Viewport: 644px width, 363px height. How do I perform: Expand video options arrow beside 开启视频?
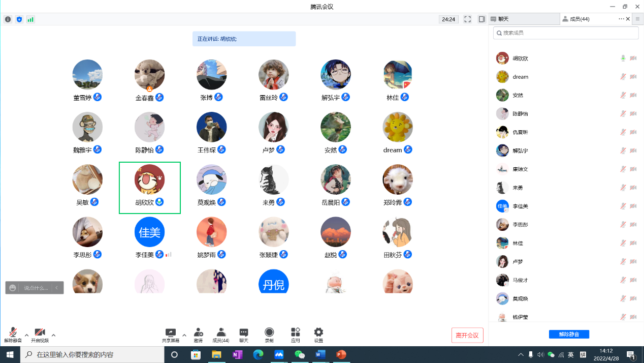53,335
